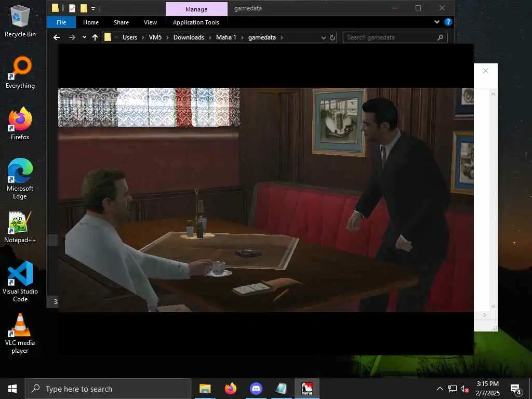Screen dimensions: 532x399
Task: Click chevron after Users in address bar
Action: [x=143, y=37]
